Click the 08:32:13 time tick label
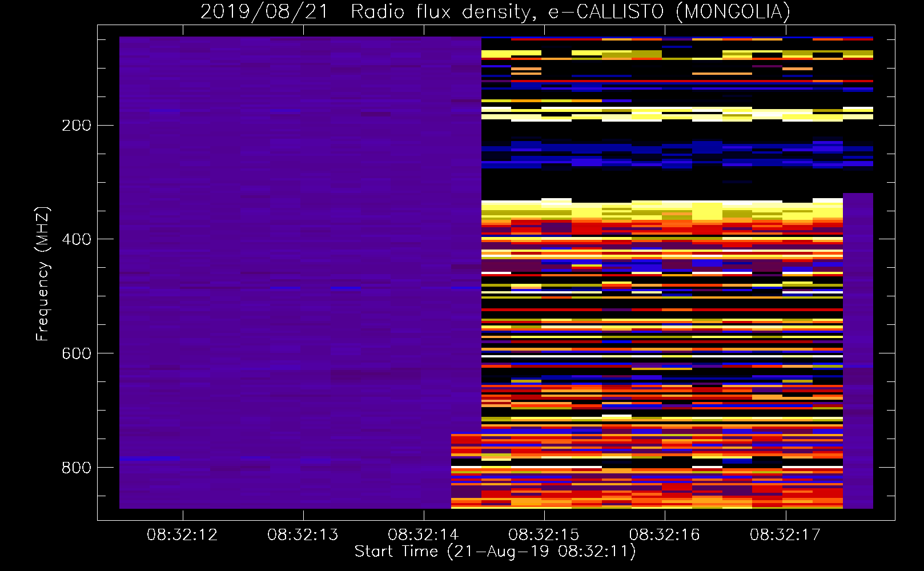Screen dimensions: 924x571 pyautogui.click(x=303, y=535)
